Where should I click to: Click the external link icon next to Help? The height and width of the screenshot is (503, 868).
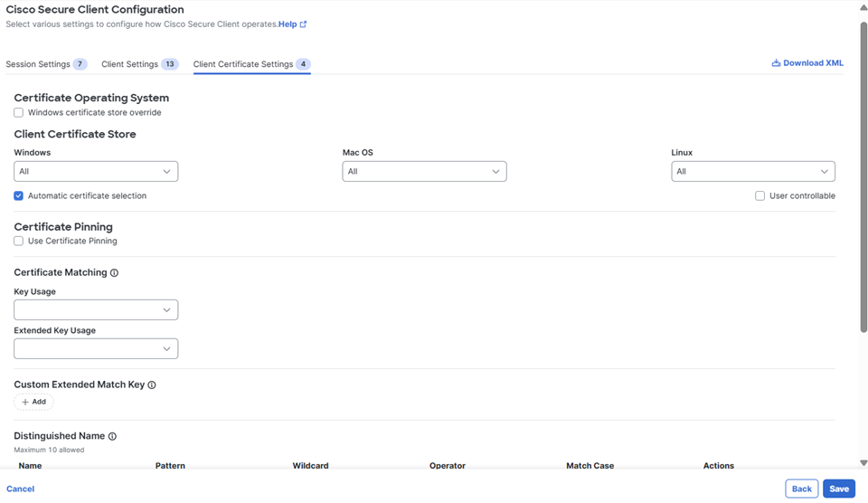point(303,24)
